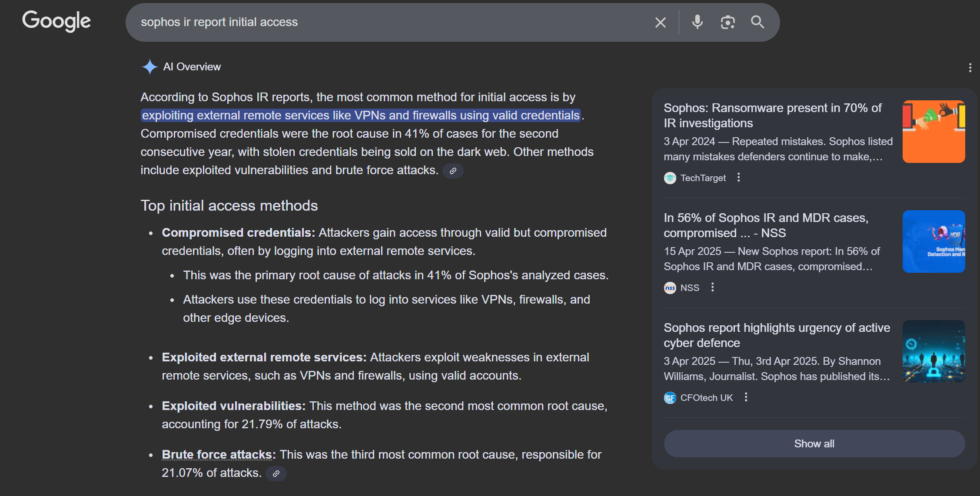The width and height of the screenshot is (980, 496).
Task: Open Google Lens image search icon
Action: pyautogui.click(x=728, y=22)
